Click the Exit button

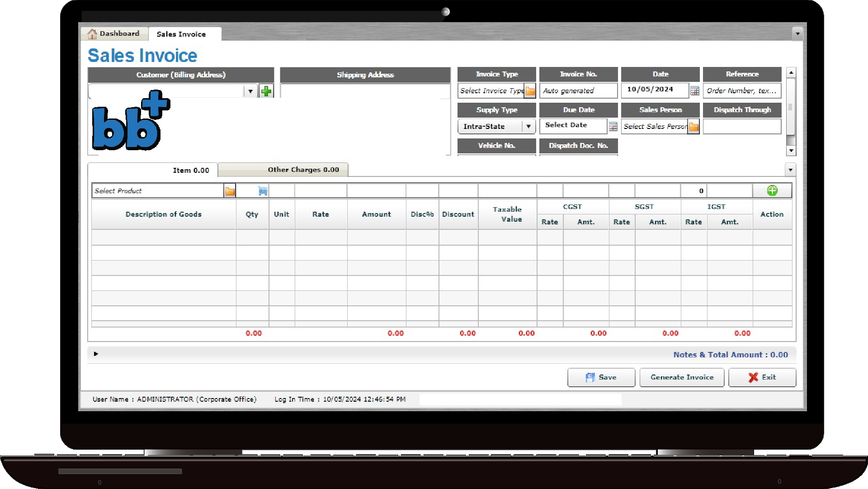click(x=762, y=377)
